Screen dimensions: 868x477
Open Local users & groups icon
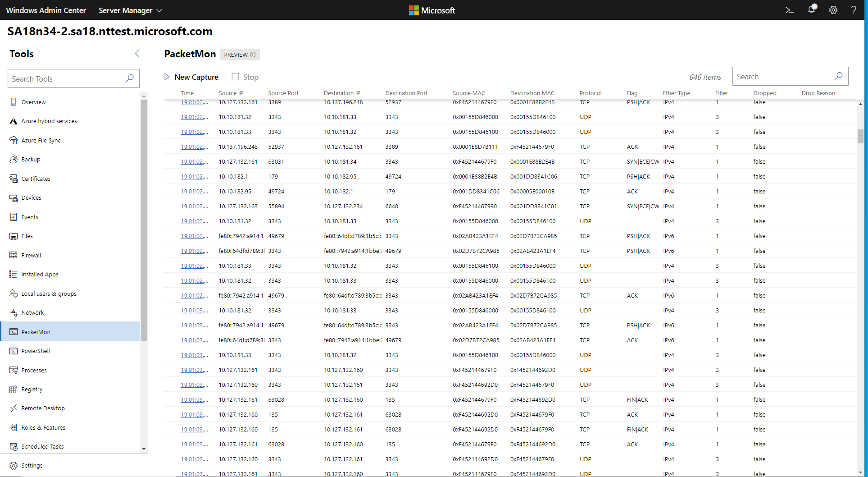coord(14,294)
